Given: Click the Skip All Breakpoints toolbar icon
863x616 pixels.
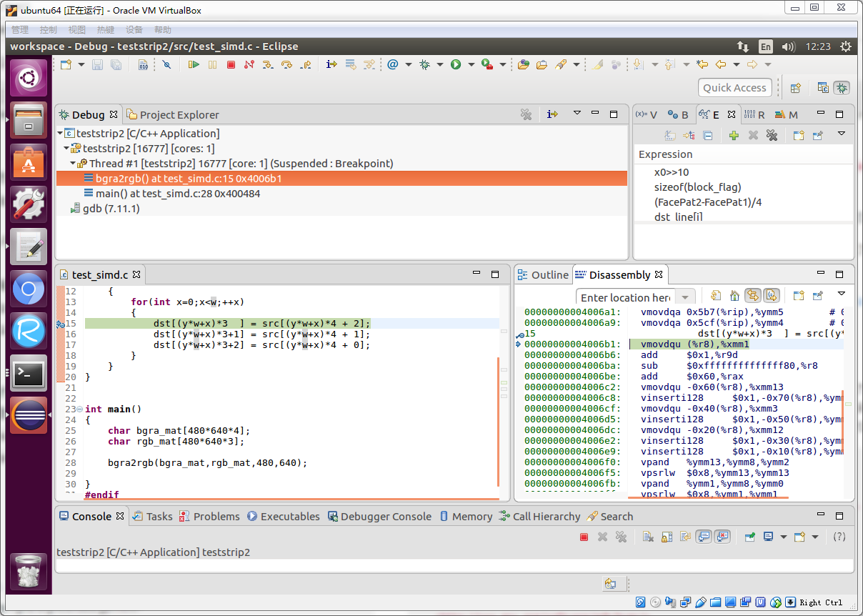Looking at the screenshot, I should [166, 64].
